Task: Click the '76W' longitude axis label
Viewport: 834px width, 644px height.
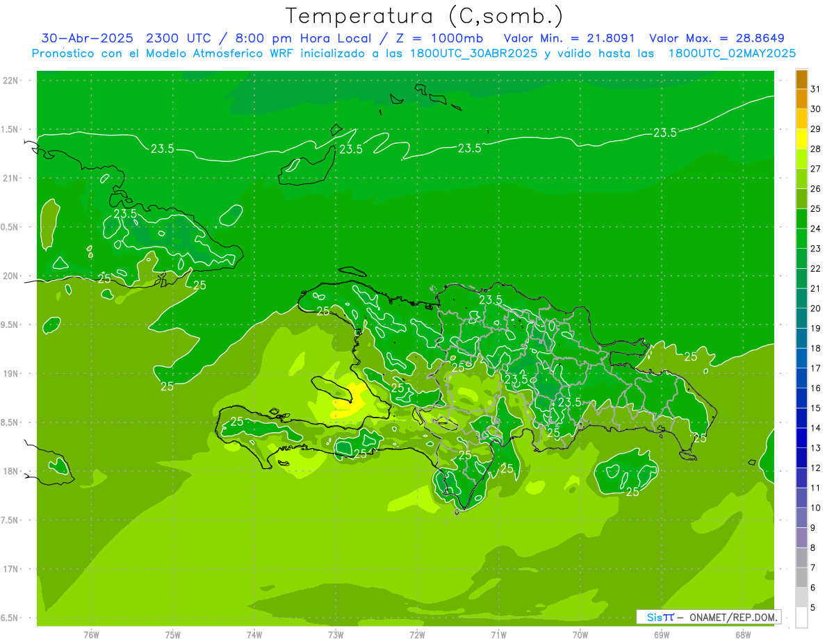Action: tap(91, 635)
